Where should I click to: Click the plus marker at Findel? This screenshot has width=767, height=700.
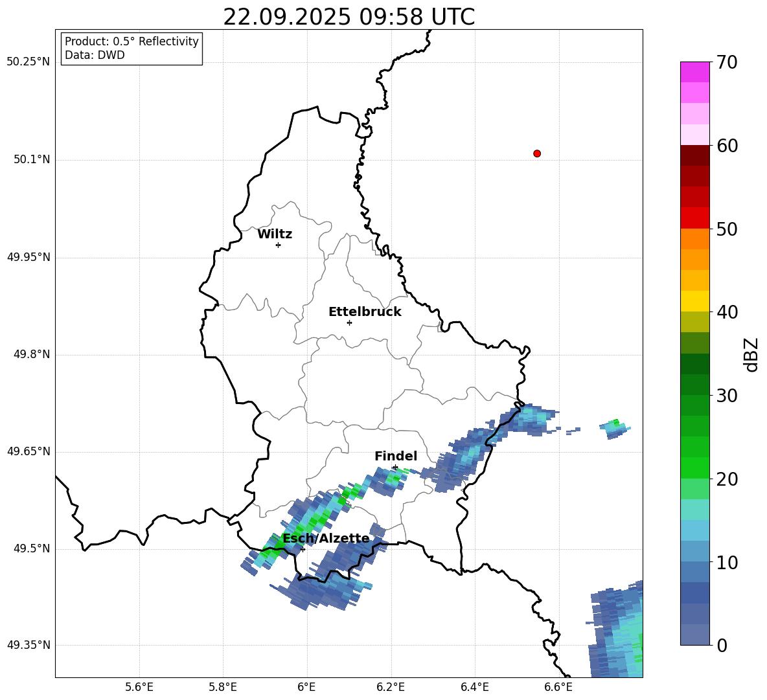pyautogui.click(x=395, y=468)
